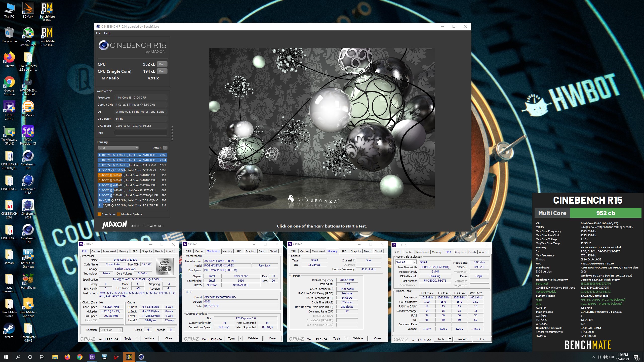Select About tab in CPU-Z SPD window

(482, 252)
